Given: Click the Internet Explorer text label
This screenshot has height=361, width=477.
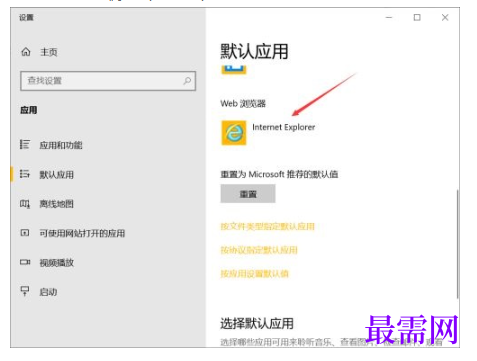Looking at the screenshot, I should point(283,127).
